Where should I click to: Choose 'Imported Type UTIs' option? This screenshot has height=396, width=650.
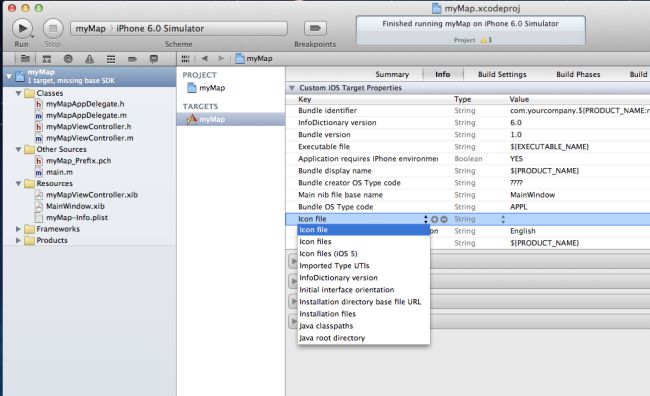364,265
